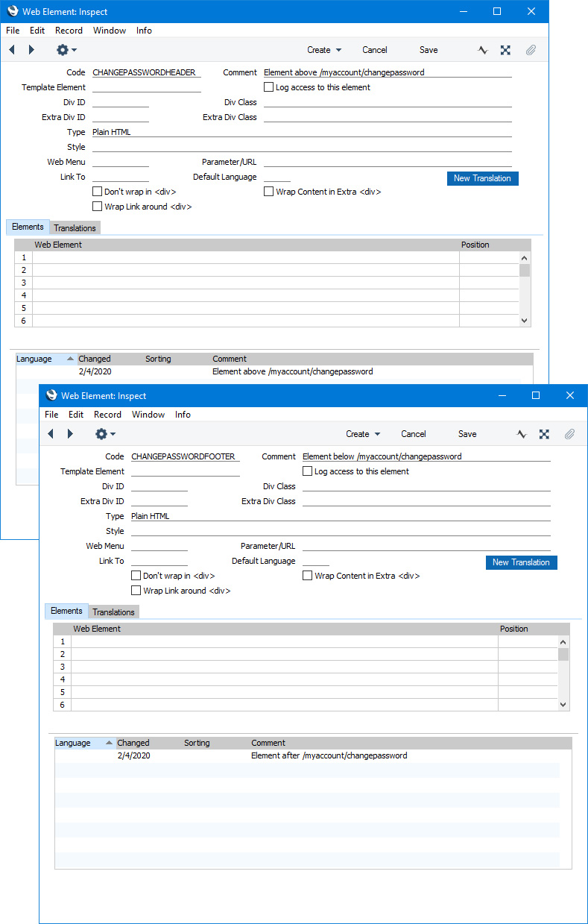Check Wrap Content in Extra div in CHANGEPASSWORDHEADER window
Image resolution: width=588 pixels, height=924 pixels.
(269, 192)
